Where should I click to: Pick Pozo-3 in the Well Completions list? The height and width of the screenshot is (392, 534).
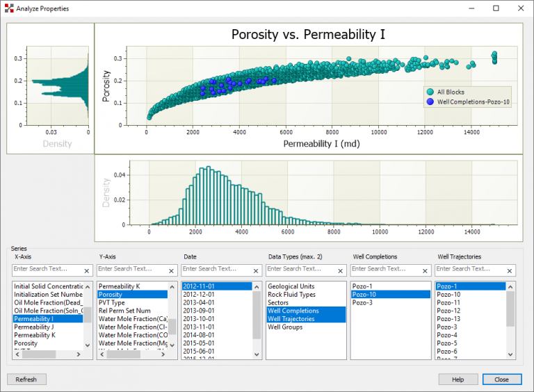(362, 302)
